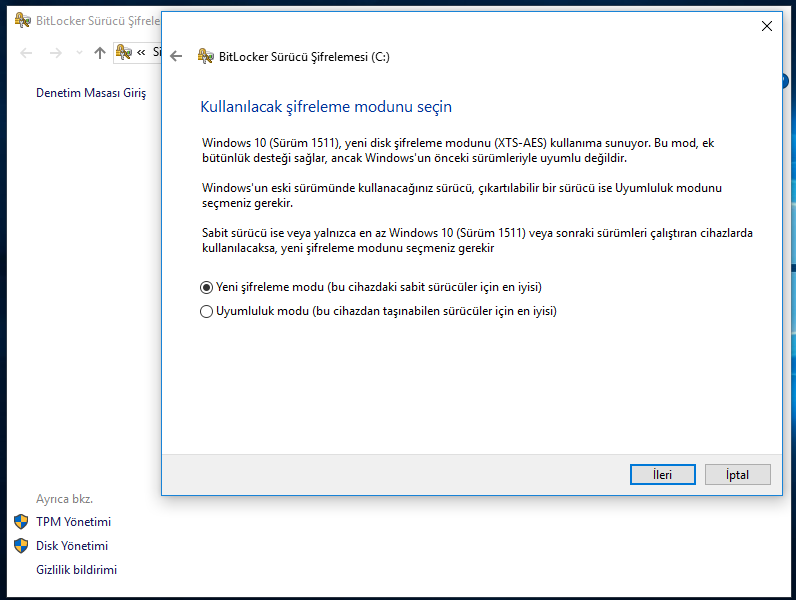The height and width of the screenshot is (600, 796).
Task: Click the Up arrow in Control Panel navigation
Action: coord(99,52)
